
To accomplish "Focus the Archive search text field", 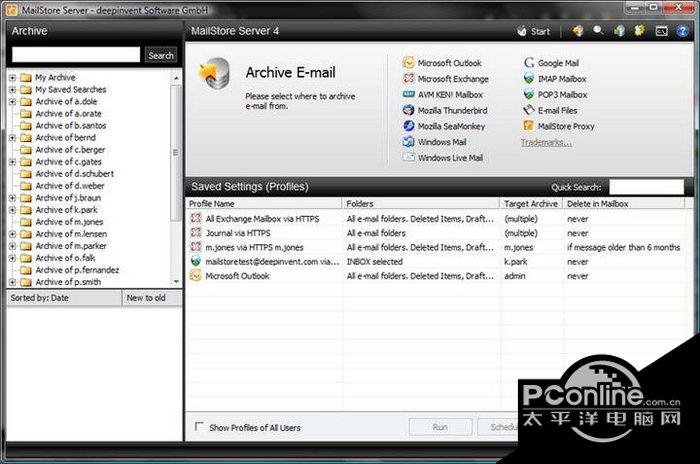I will pos(76,55).
